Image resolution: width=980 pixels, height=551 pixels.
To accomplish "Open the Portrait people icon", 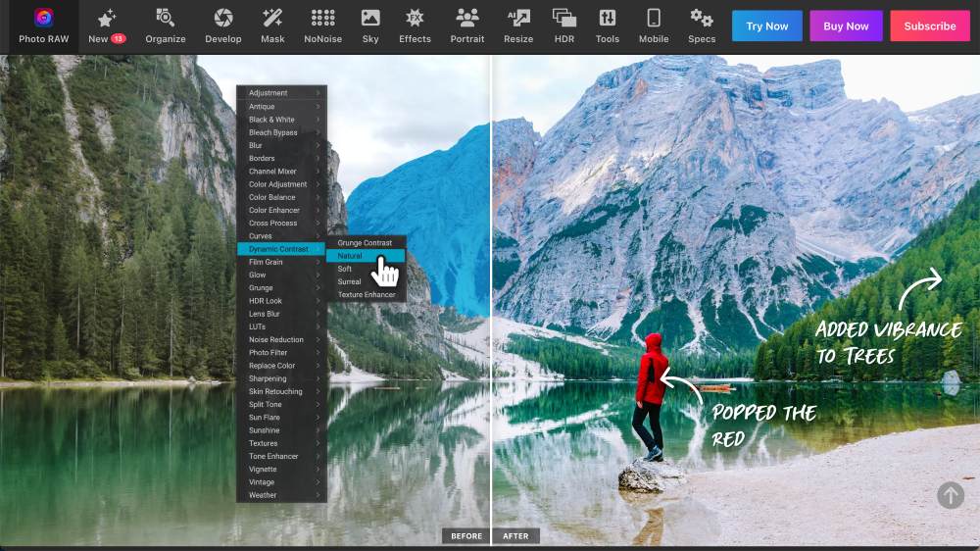I will [x=466, y=18].
